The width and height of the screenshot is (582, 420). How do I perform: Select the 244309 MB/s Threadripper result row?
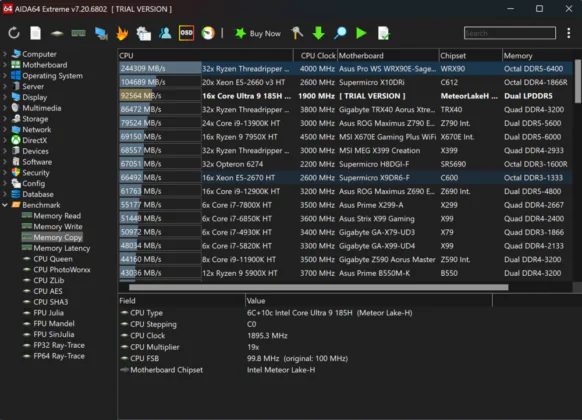coord(346,68)
